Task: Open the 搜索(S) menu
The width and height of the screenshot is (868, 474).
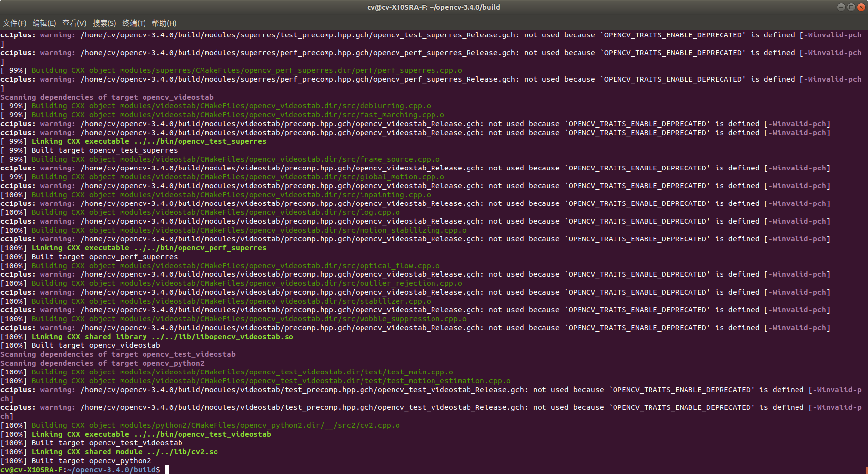Action: pyautogui.click(x=105, y=23)
